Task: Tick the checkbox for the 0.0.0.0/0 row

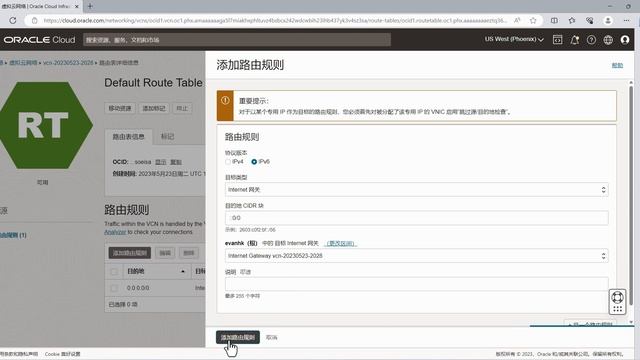Action: point(114,288)
